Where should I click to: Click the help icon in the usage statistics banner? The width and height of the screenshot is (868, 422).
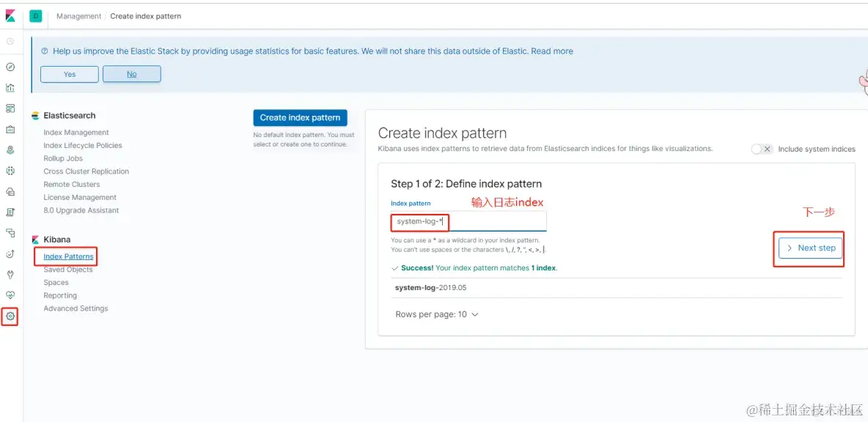coord(44,51)
